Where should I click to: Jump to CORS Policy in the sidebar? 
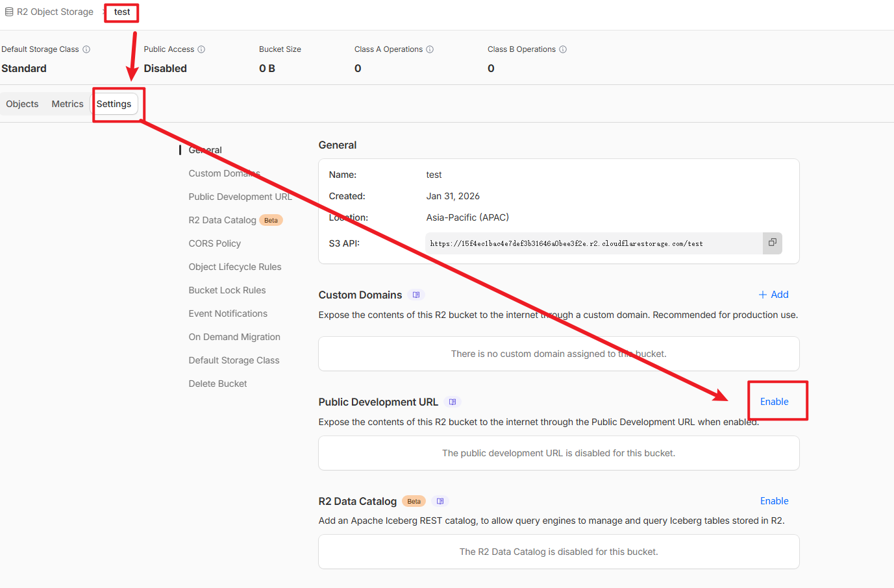pos(214,243)
